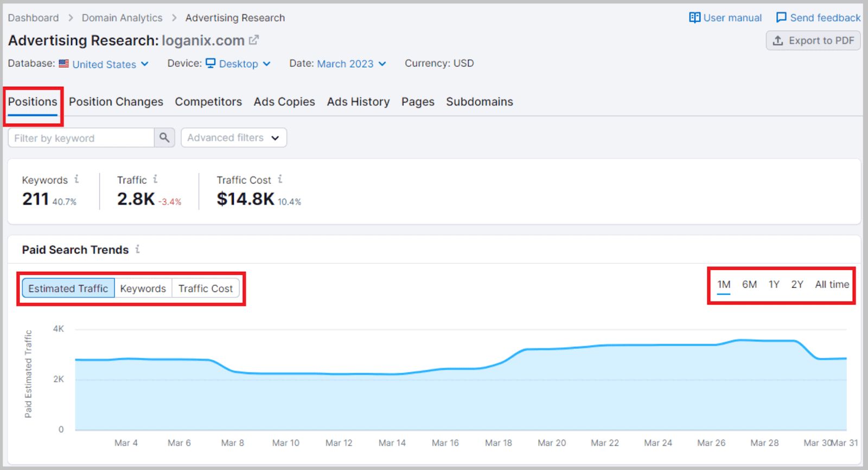This screenshot has height=470, width=868.
Task: Switch to the Position Changes tab
Action: coord(116,102)
